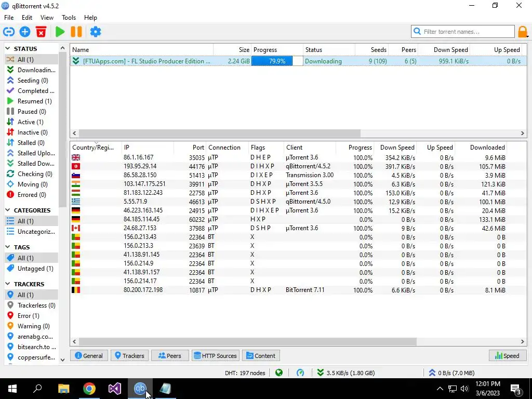Select the Resumed (1) filter

31,101
